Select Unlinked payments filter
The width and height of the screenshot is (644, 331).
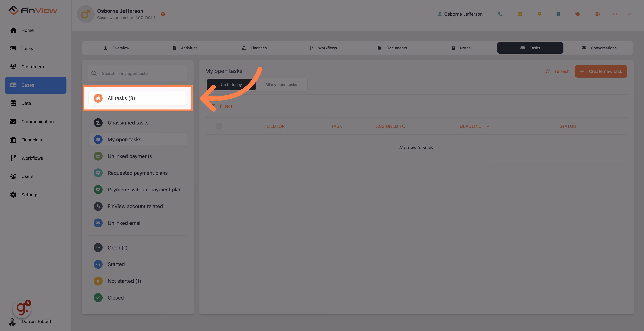click(x=138, y=156)
